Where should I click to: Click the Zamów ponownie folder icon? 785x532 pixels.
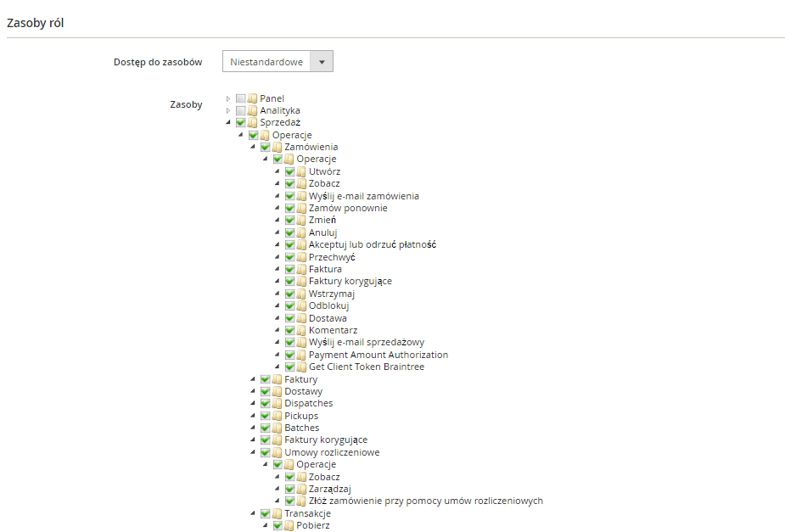pos(301,208)
